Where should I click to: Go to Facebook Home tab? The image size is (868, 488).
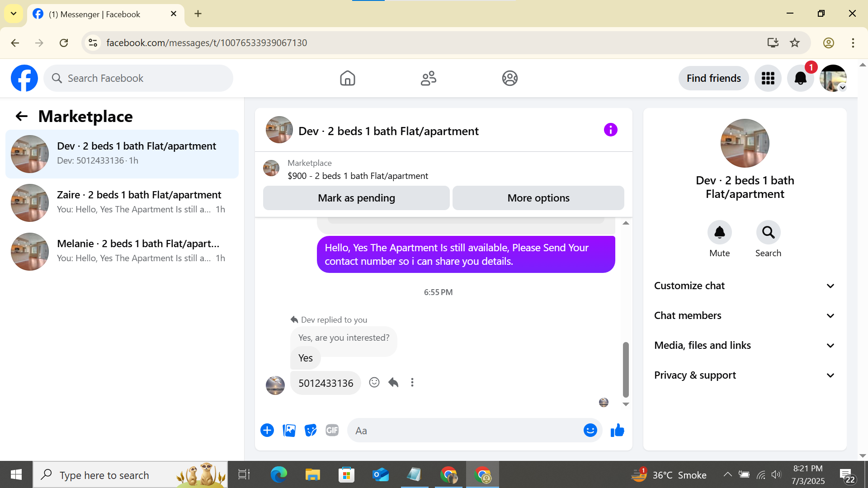pos(347,78)
